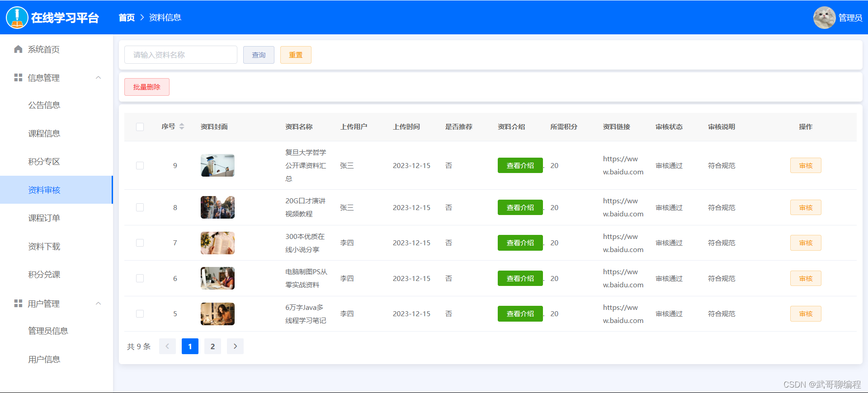The height and width of the screenshot is (393, 868).
Task: Toggle the select-all header checkbox
Action: (x=140, y=127)
